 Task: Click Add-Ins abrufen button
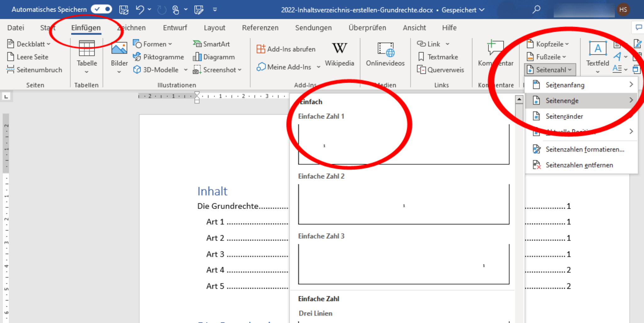click(286, 49)
